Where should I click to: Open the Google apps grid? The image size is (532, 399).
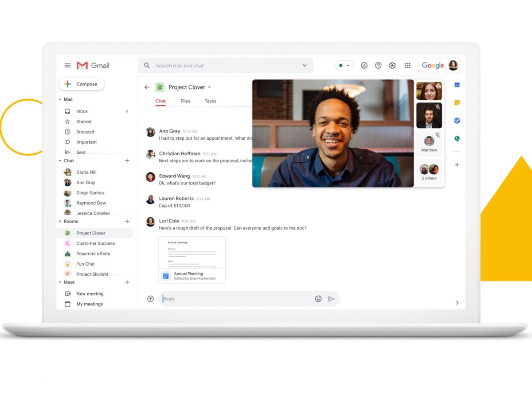click(407, 66)
